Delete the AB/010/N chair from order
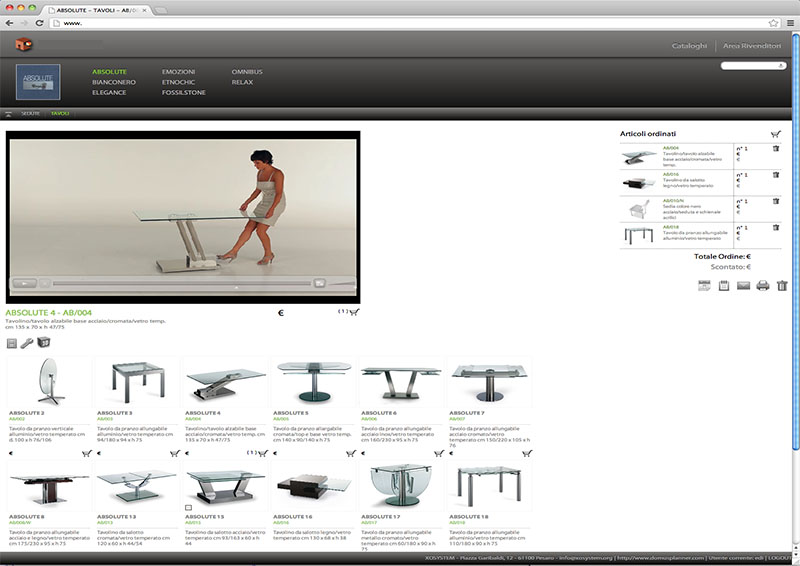The image size is (800, 566). pos(776,201)
